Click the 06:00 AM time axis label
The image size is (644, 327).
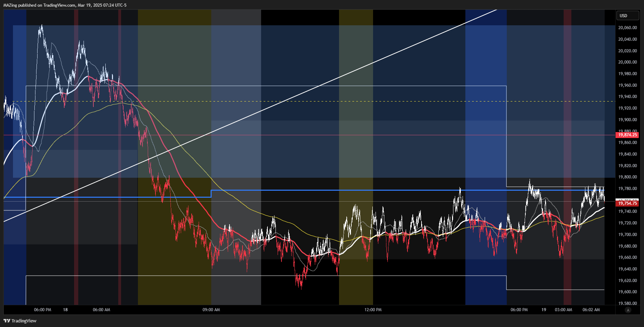pyautogui.click(x=101, y=310)
